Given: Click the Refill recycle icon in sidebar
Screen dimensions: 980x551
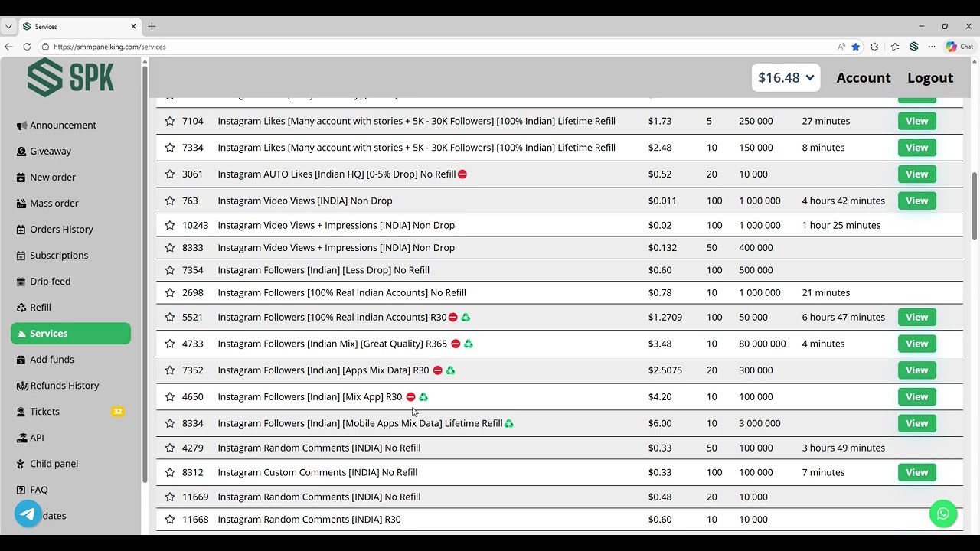Looking at the screenshot, I should 21,308.
